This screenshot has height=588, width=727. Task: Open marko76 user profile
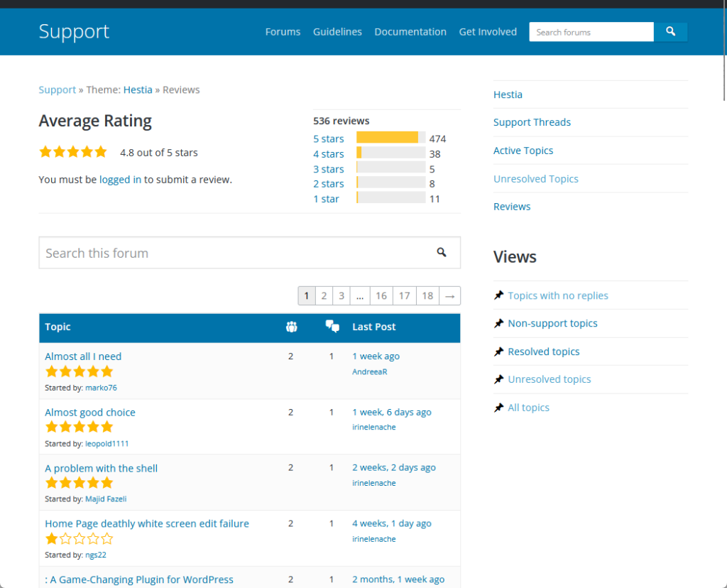(x=101, y=388)
